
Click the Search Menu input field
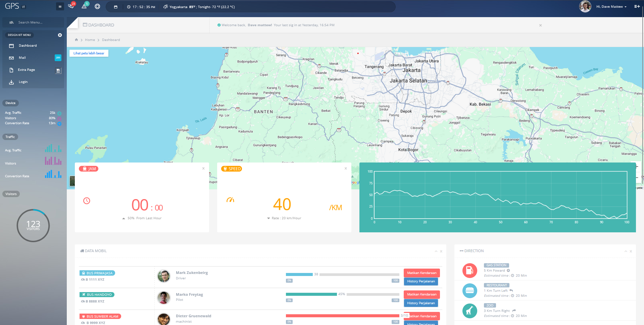pos(34,22)
